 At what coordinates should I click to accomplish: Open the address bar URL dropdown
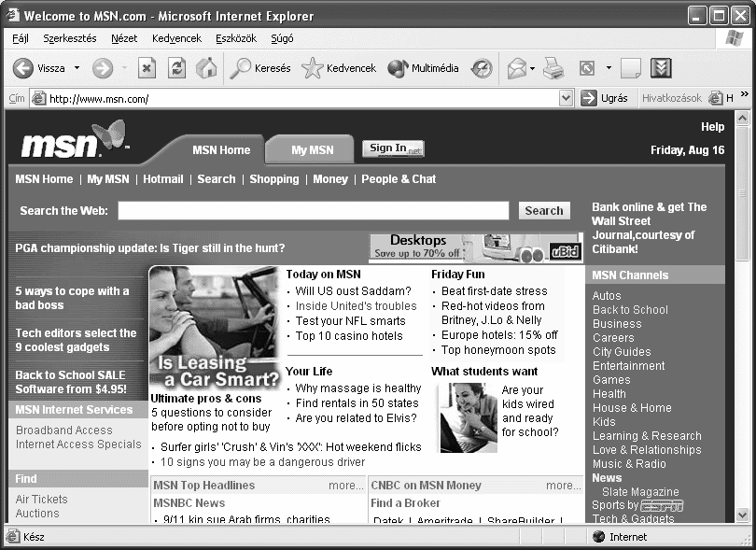point(566,98)
